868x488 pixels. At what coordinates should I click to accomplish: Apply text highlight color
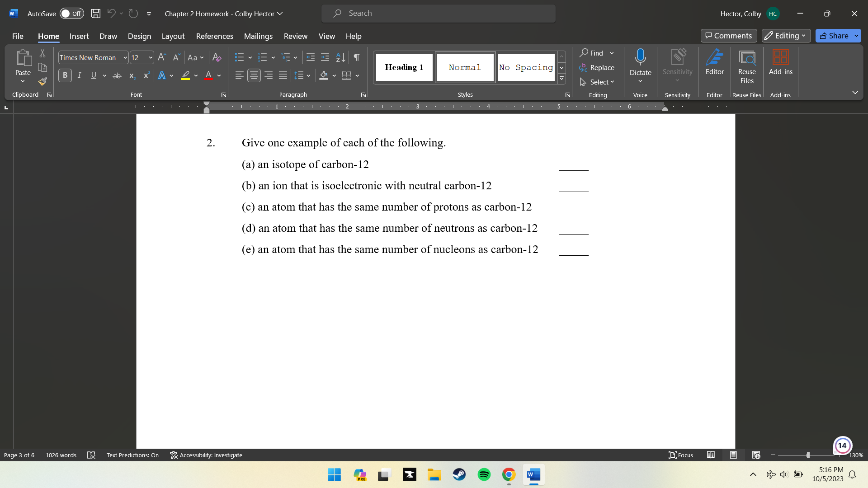(x=185, y=75)
